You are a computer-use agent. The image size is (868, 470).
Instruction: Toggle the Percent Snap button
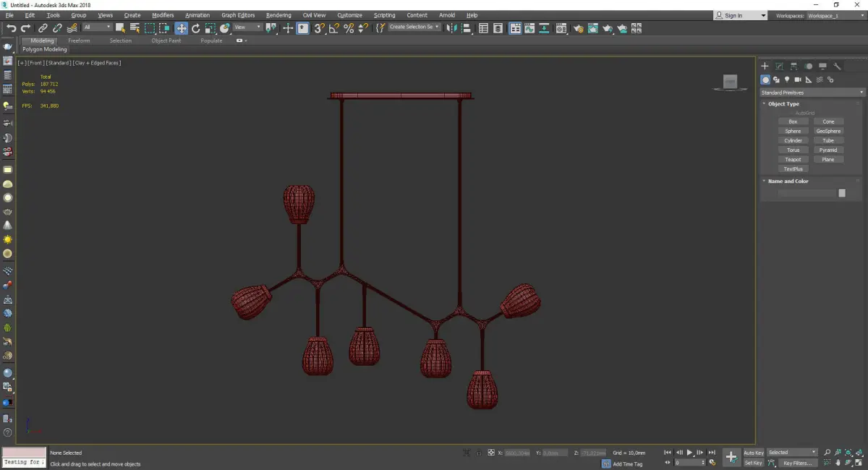(x=349, y=28)
